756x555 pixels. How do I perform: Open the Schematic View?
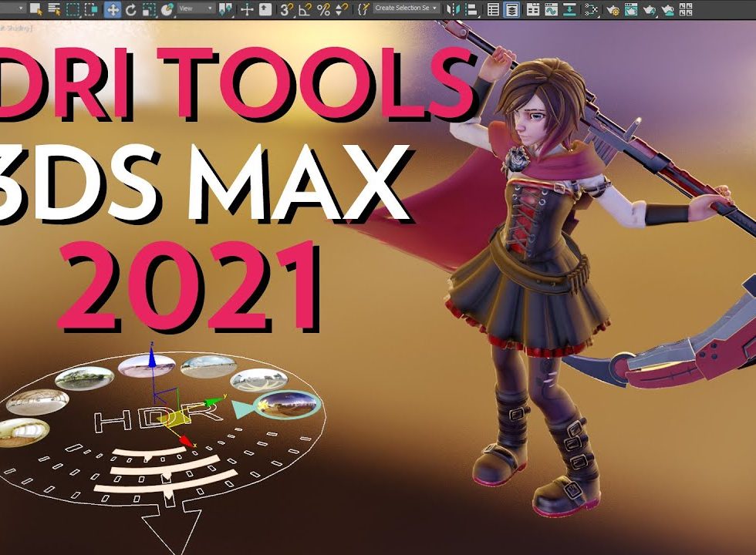pos(591,9)
